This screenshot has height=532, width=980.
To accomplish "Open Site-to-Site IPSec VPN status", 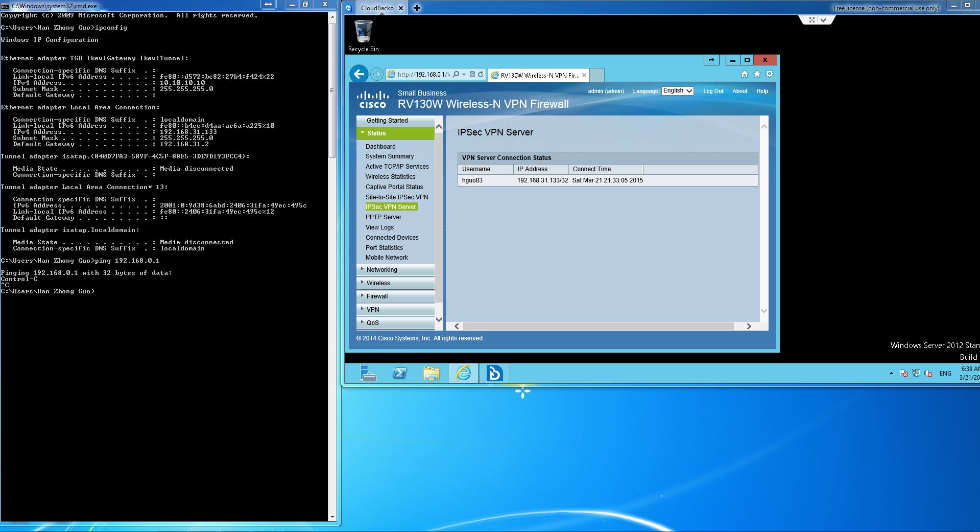I will (397, 197).
